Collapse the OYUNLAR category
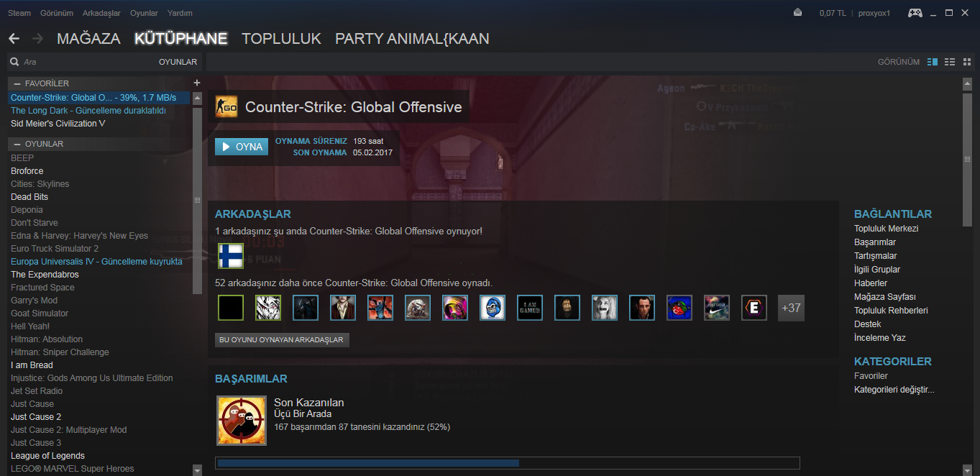 click(17, 144)
